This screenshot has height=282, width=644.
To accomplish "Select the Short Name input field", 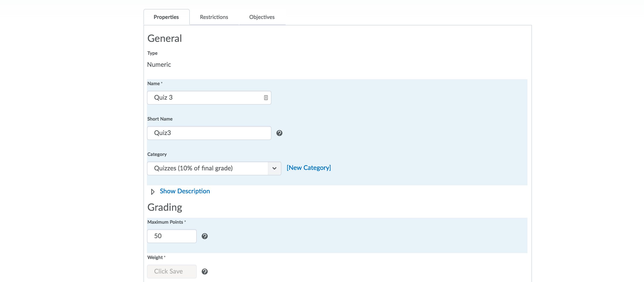I will coord(209,133).
